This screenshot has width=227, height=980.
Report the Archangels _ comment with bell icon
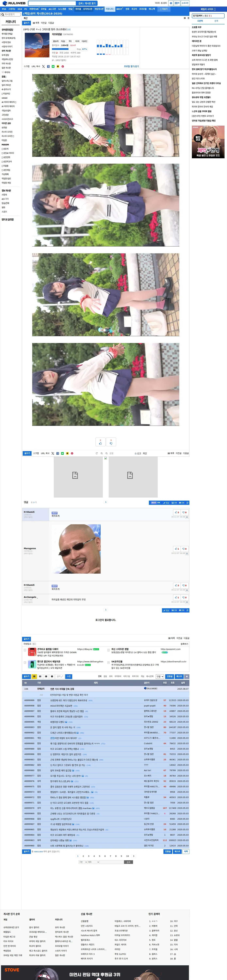(187, 602)
